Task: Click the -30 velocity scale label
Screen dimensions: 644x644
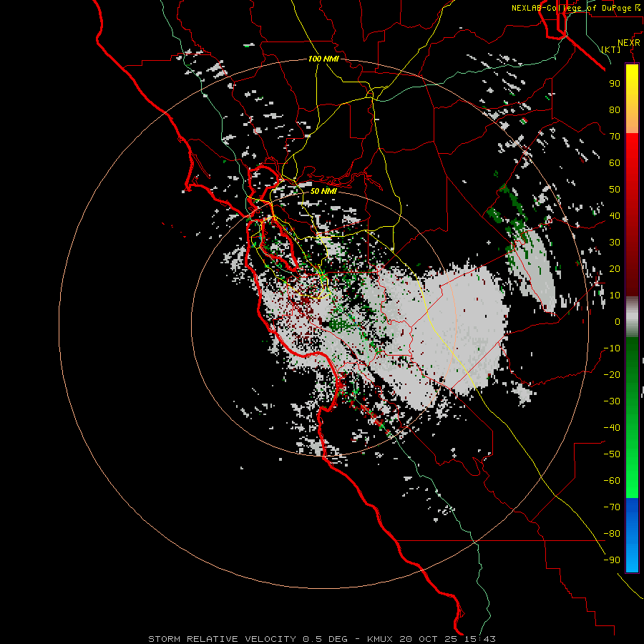Action: click(612, 401)
